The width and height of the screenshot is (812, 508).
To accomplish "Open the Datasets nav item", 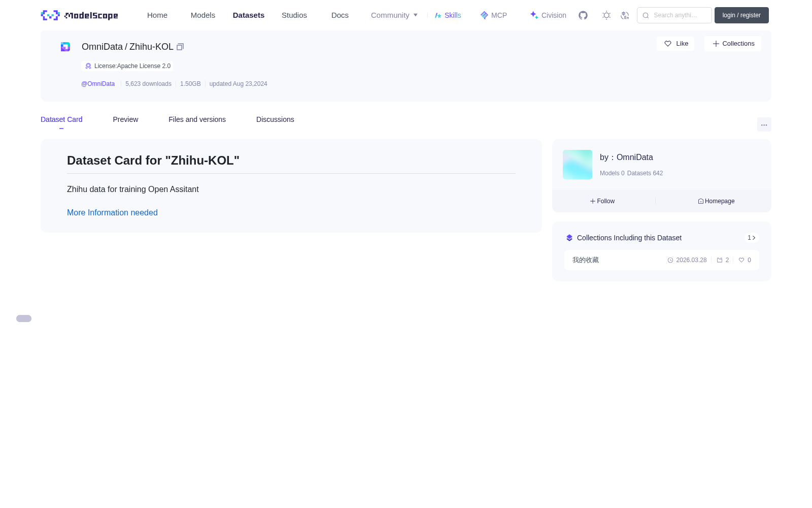I will (x=249, y=15).
